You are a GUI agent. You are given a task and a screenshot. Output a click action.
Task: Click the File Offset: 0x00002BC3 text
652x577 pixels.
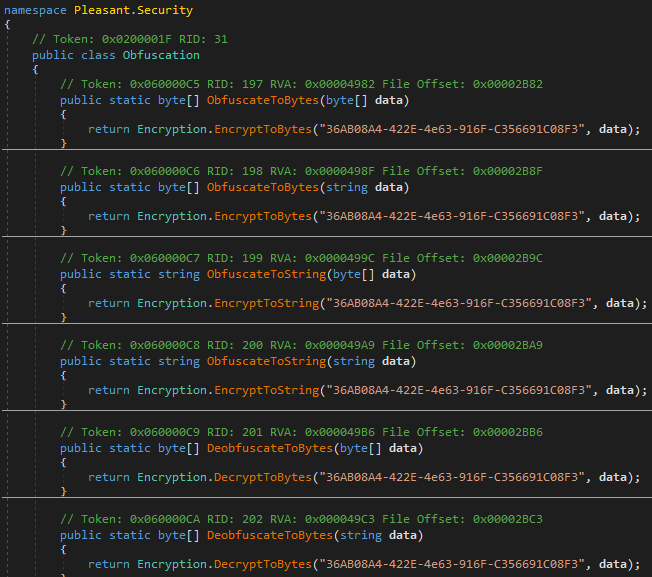[x=462, y=519]
